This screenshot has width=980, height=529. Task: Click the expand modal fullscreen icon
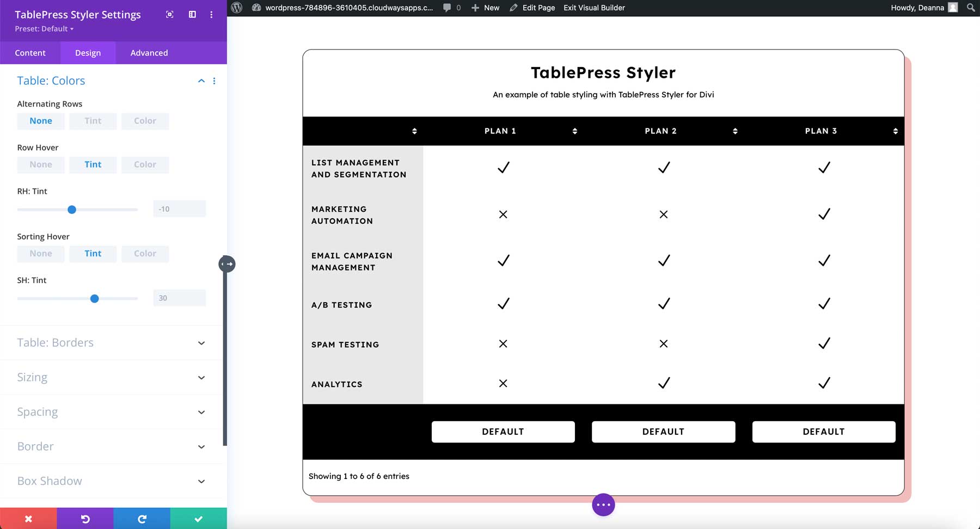tap(170, 15)
